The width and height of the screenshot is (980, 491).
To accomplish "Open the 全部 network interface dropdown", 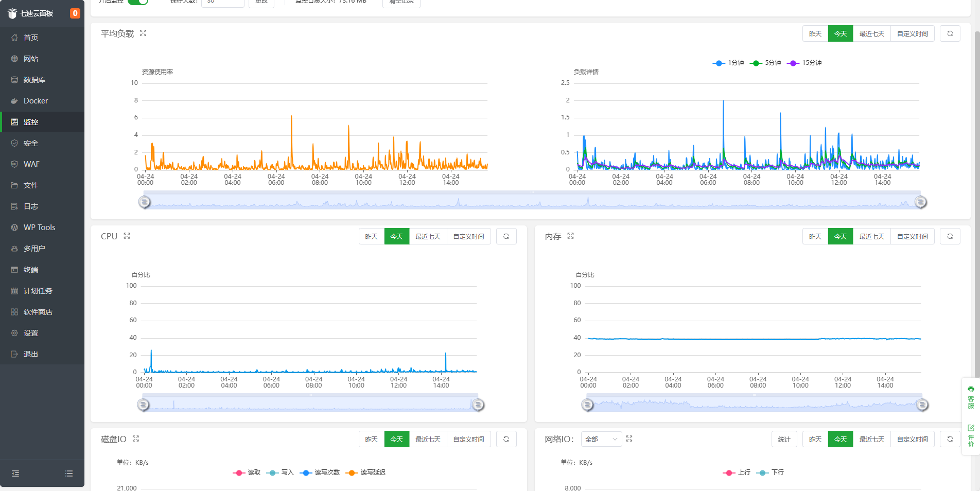I will point(601,439).
